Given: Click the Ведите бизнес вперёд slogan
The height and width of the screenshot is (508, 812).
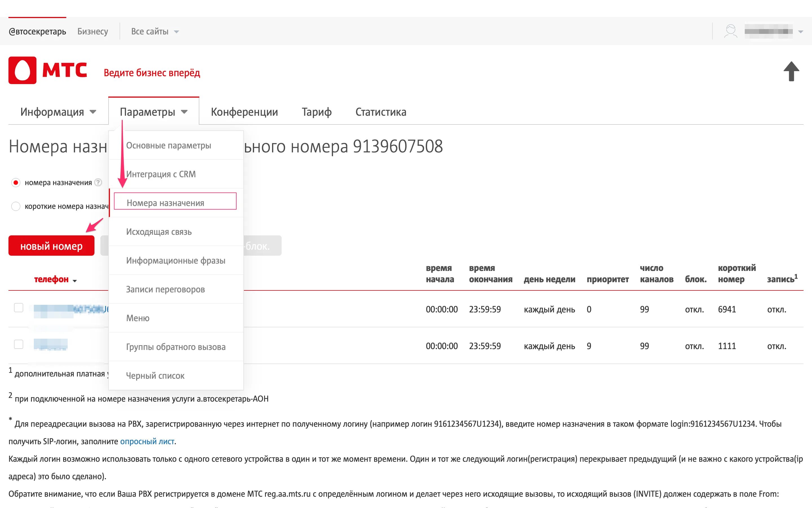Looking at the screenshot, I should point(152,73).
